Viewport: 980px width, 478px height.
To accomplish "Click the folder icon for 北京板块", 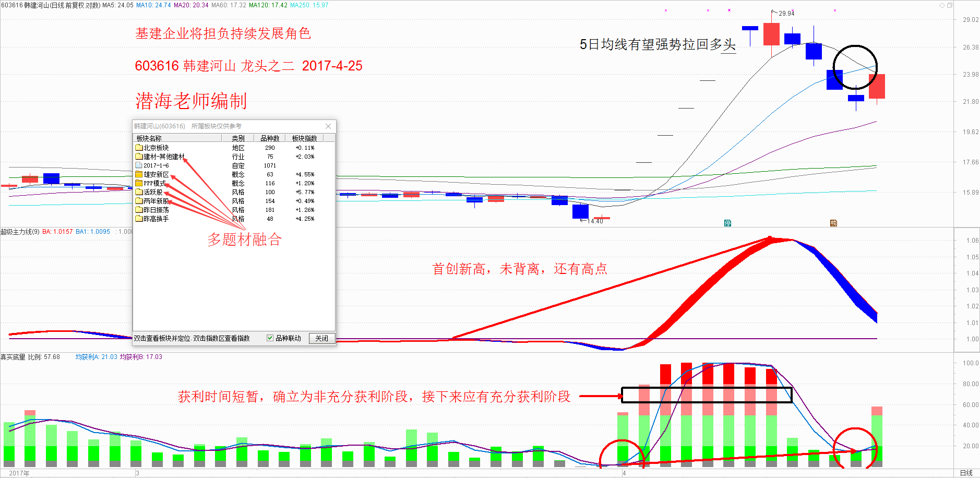I will tap(139, 148).
